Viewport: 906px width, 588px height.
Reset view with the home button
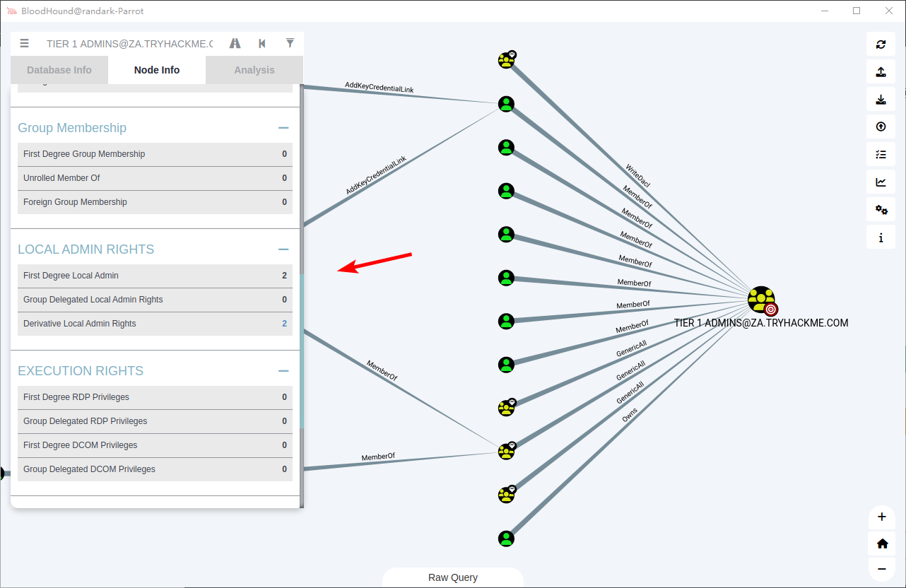881,543
